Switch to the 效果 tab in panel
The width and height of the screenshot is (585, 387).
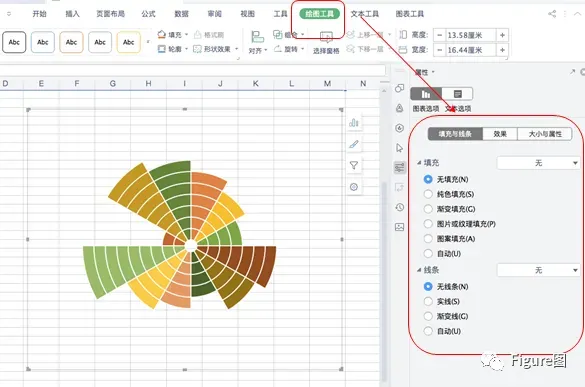(500, 134)
